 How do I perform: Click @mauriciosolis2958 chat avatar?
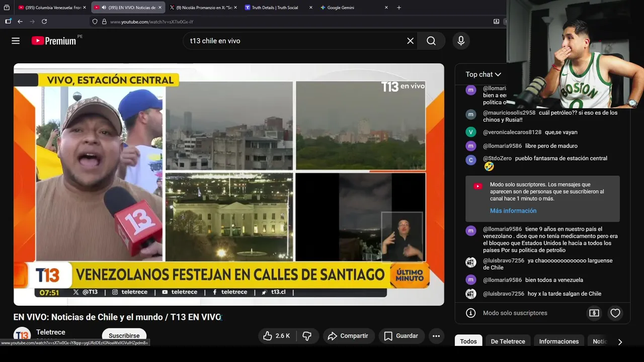pyautogui.click(x=471, y=114)
